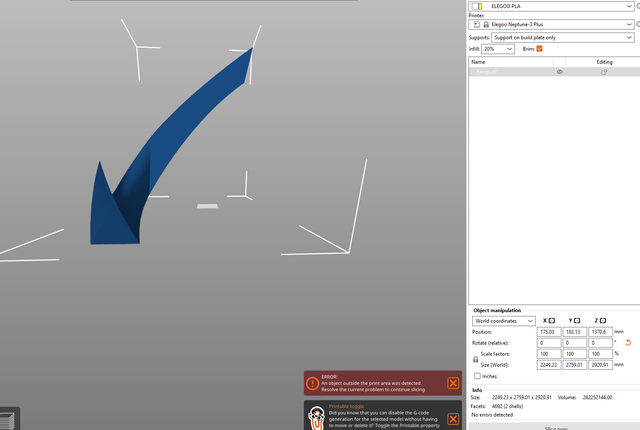Click the lock icon in the printer preset
640x430 pixels.
(x=486, y=24)
